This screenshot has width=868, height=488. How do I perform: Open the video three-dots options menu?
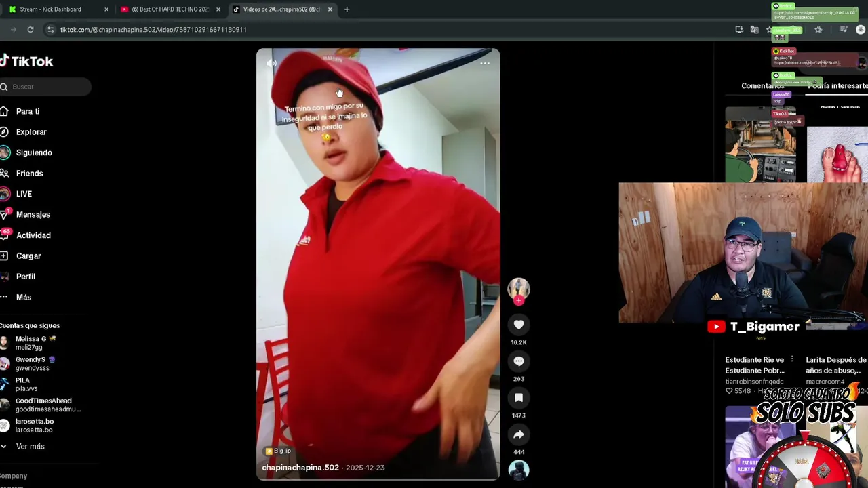point(485,63)
